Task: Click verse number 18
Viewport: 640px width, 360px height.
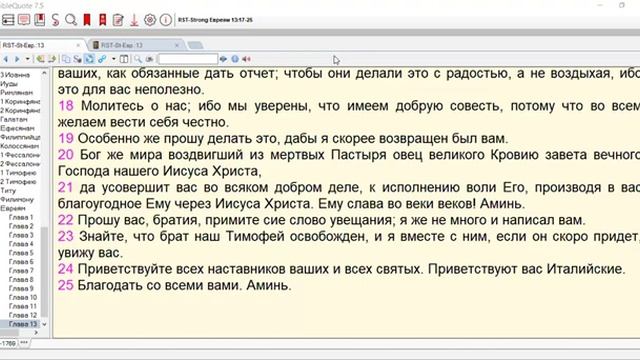Action: [66, 106]
